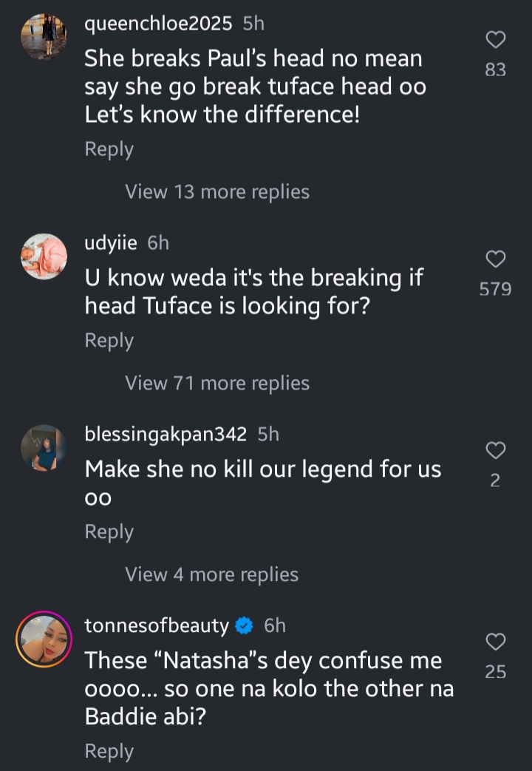This screenshot has height=771, width=532.
Task: Expand View 13 more replies
Action: 217,192
